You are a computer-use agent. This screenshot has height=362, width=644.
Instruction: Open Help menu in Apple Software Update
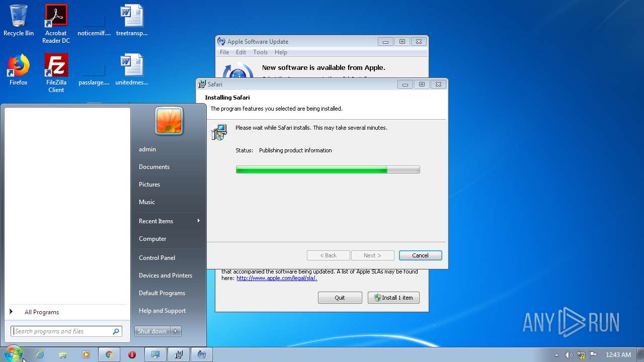281,52
